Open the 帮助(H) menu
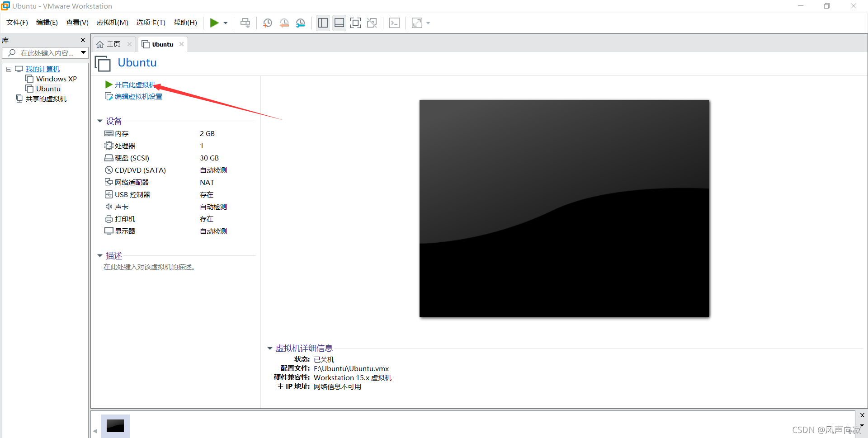868x438 pixels. (185, 23)
